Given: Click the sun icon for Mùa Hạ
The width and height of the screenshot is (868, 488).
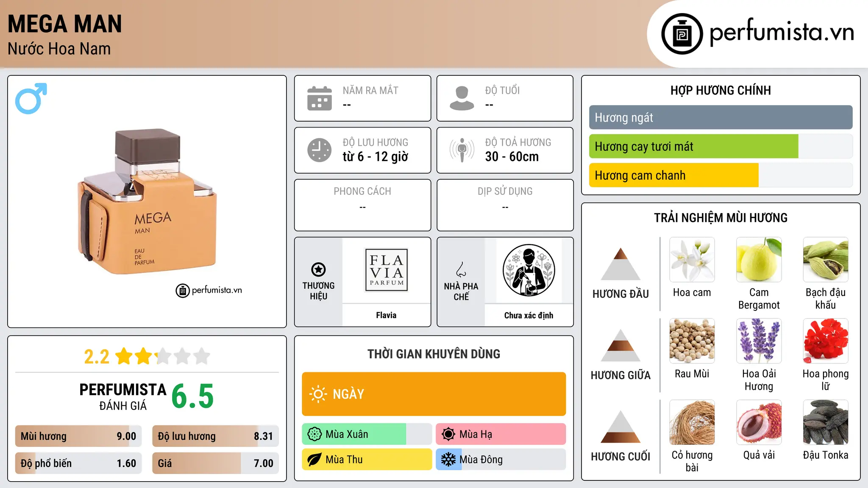Looking at the screenshot, I should (448, 434).
